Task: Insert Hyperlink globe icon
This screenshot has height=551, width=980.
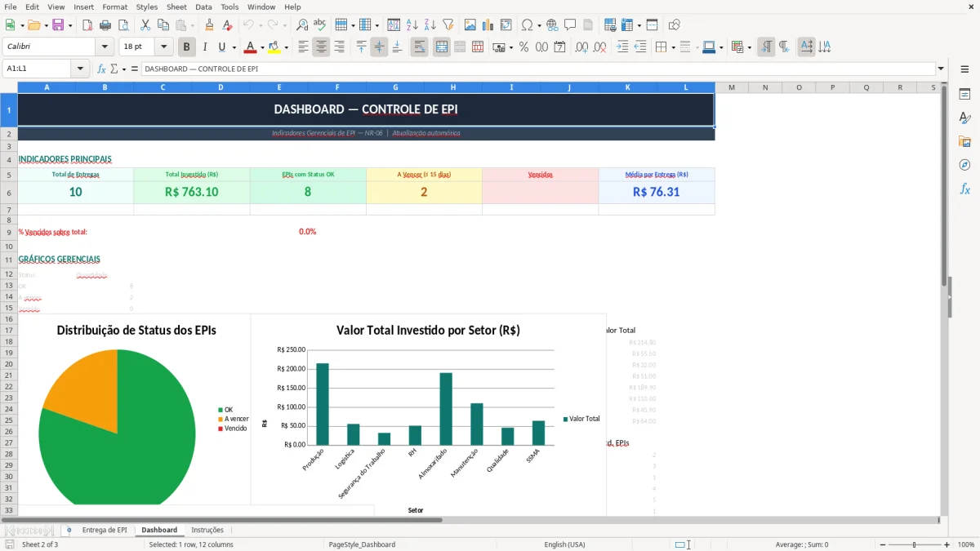Action: 553,25
